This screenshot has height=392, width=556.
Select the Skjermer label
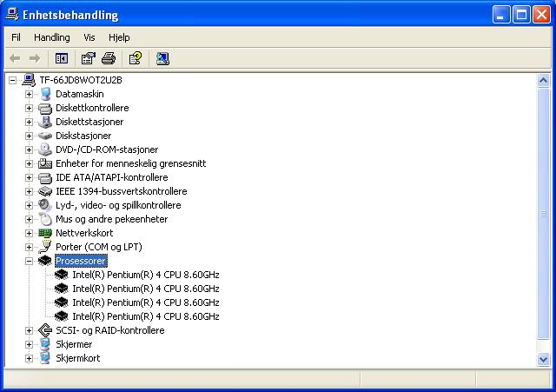[x=74, y=344]
